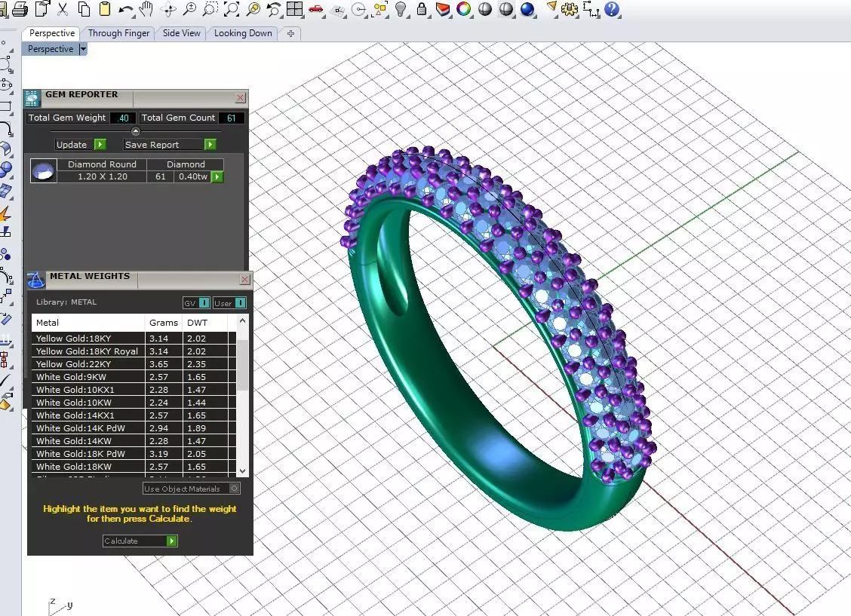Open Options with the gear icon
This screenshot has height=616, width=851.
(x=570, y=9)
